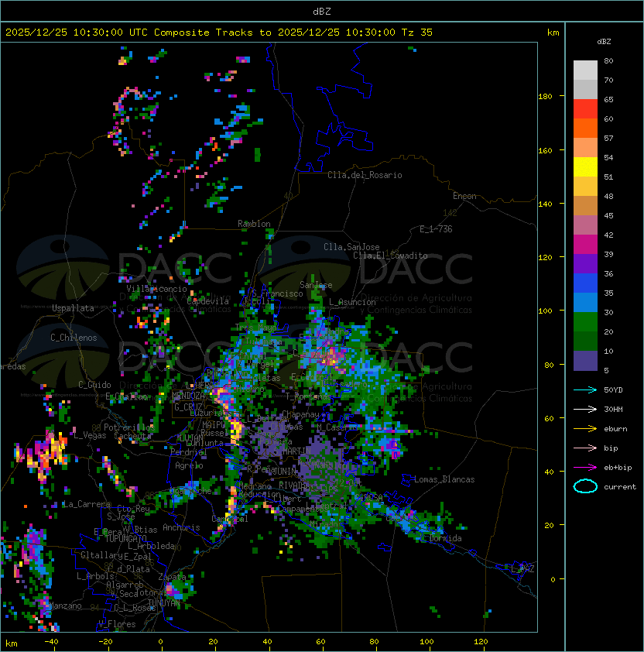This screenshot has width=644, height=652.
Task: Click the Lomas_Blancas label
Action: (x=444, y=479)
